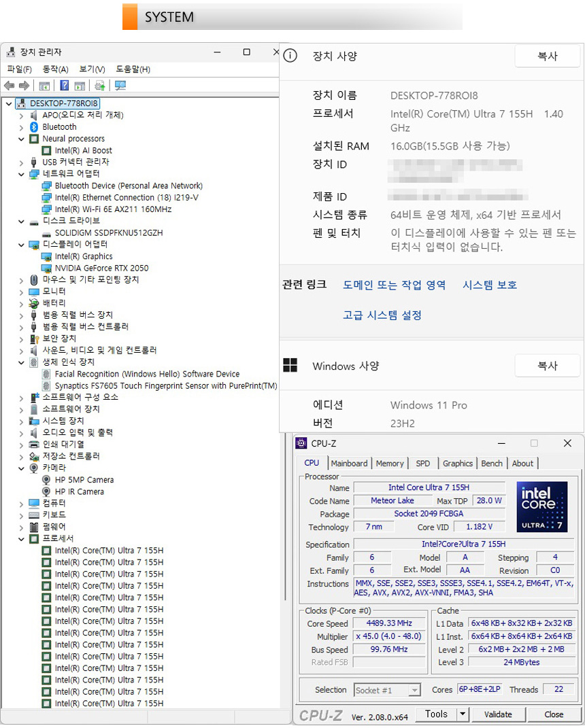Click the show/hide console tree icon
The height and width of the screenshot is (728, 585).
tap(44, 86)
